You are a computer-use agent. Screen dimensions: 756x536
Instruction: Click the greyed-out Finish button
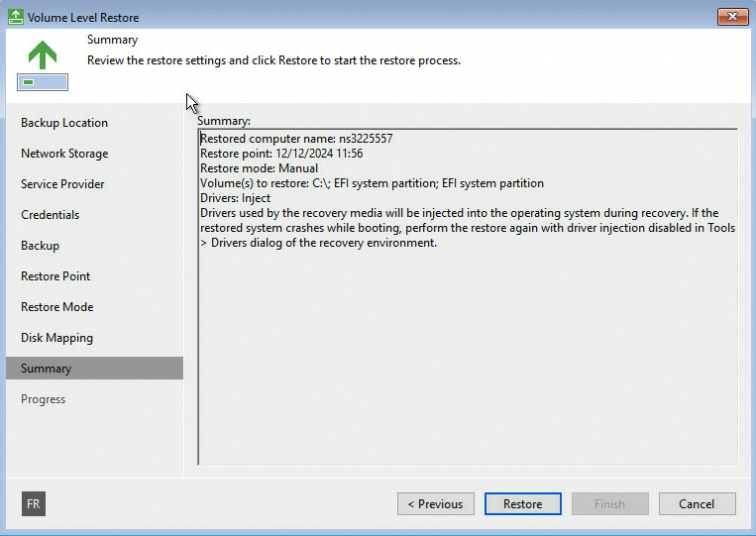pyautogui.click(x=609, y=504)
